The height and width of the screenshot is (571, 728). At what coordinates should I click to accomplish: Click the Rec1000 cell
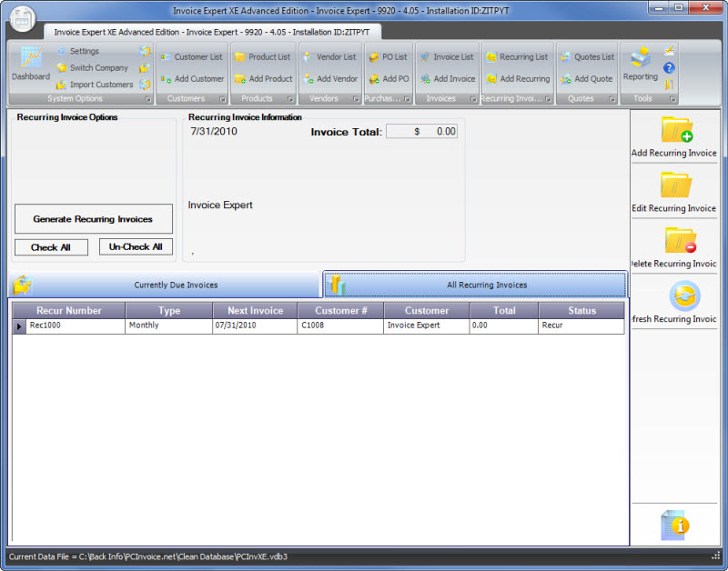(x=76, y=326)
